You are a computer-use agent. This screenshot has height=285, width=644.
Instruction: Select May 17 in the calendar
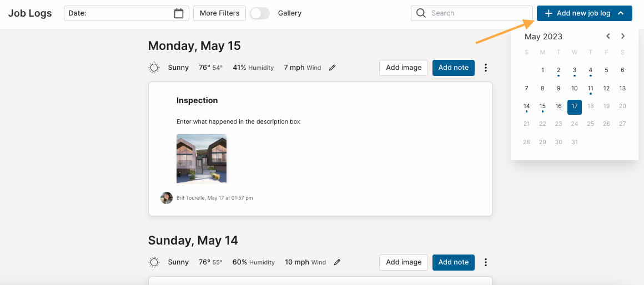(x=575, y=107)
